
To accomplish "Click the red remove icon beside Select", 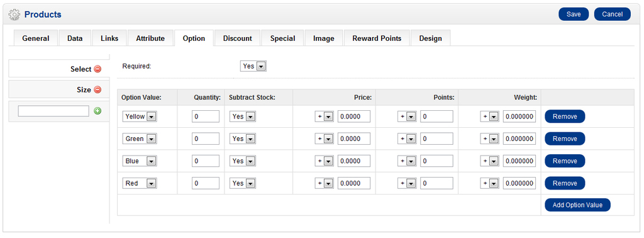I will pos(97,69).
